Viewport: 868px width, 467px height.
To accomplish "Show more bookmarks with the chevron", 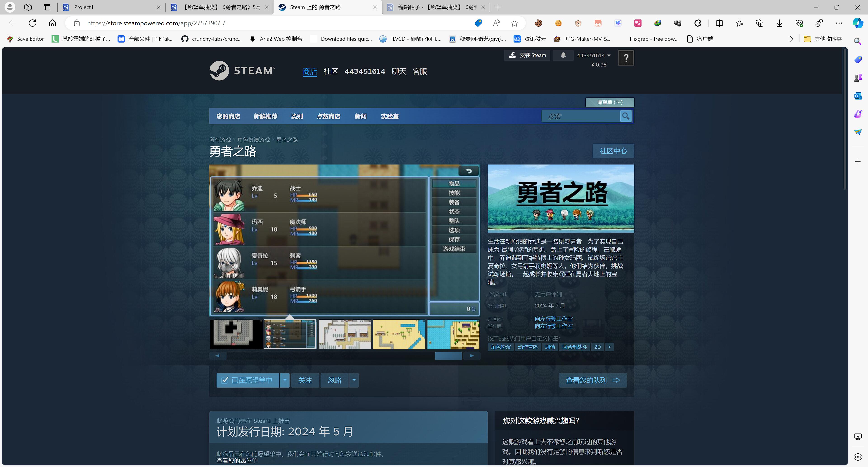I will pyautogui.click(x=791, y=39).
